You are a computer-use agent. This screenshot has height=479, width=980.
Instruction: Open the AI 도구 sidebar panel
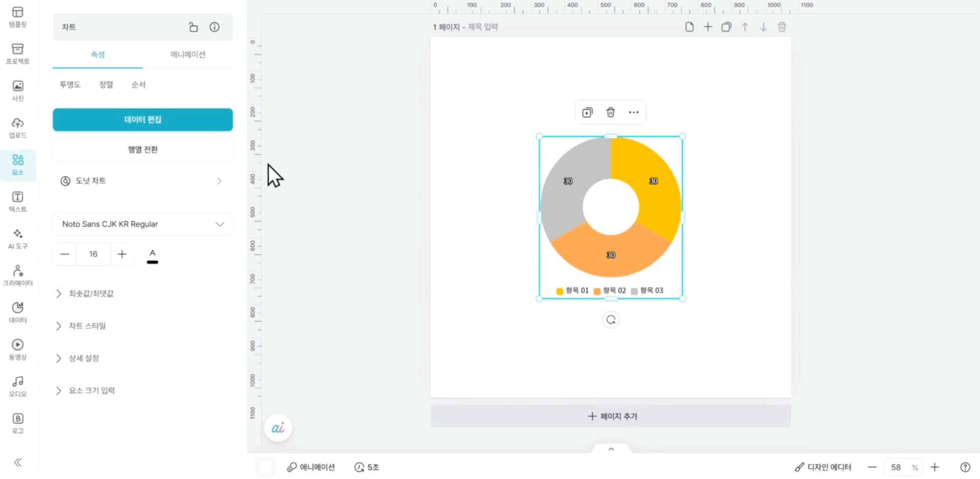[18, 239]
